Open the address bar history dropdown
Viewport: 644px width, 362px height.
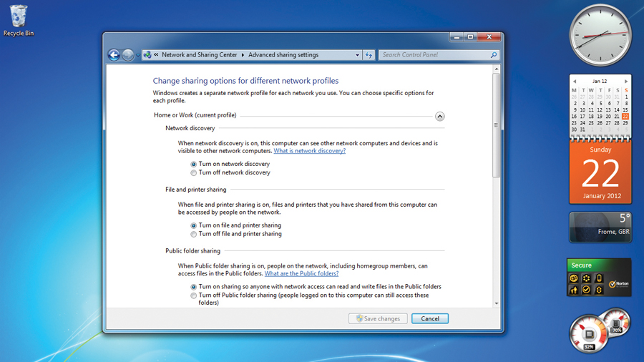pyautogui.click(x=357, y=55)
